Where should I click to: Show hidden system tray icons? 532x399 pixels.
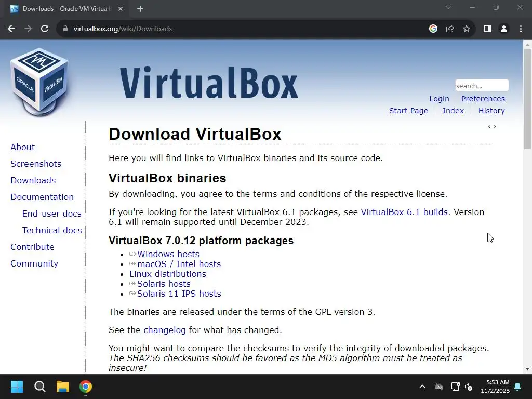pos(422,387)
